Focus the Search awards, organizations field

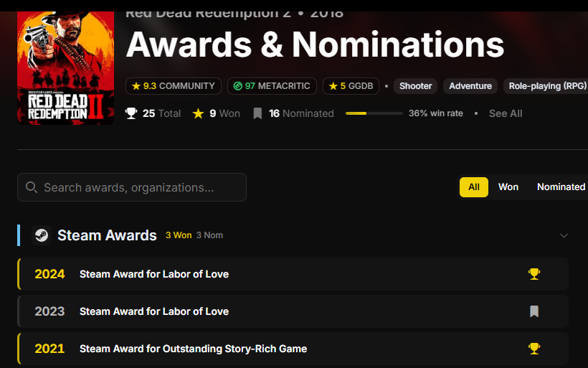point(132,187)
